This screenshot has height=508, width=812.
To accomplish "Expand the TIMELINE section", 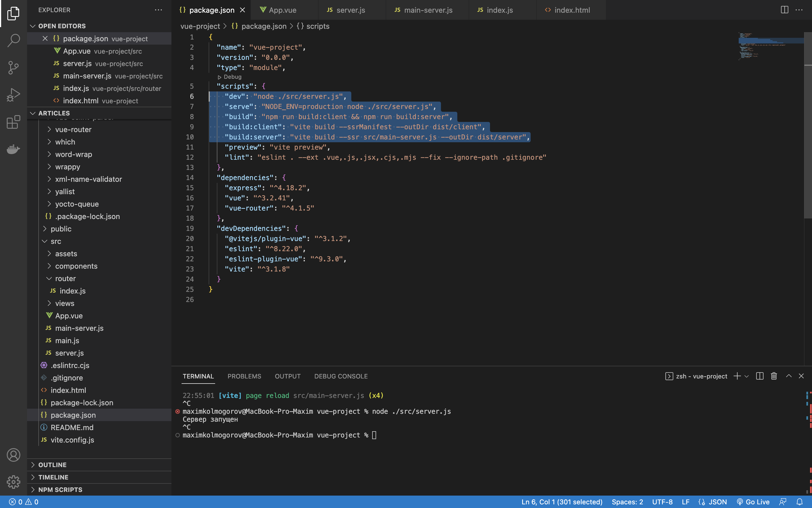I will coord(99,477).
